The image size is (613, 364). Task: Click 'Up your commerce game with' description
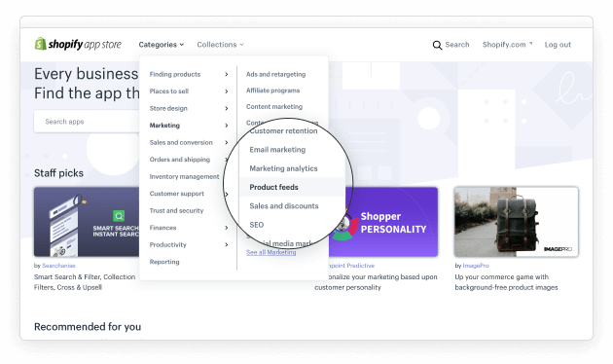coord(501,276)
